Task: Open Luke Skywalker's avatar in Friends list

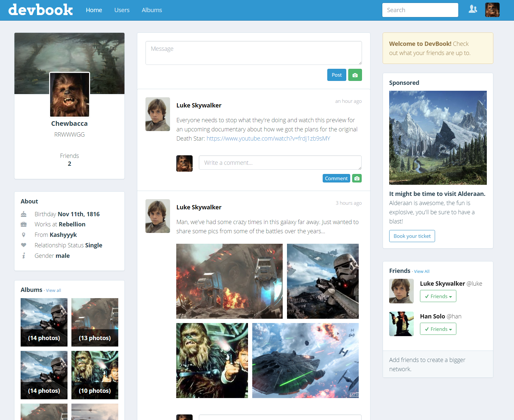Action: (x=401, y=291)
